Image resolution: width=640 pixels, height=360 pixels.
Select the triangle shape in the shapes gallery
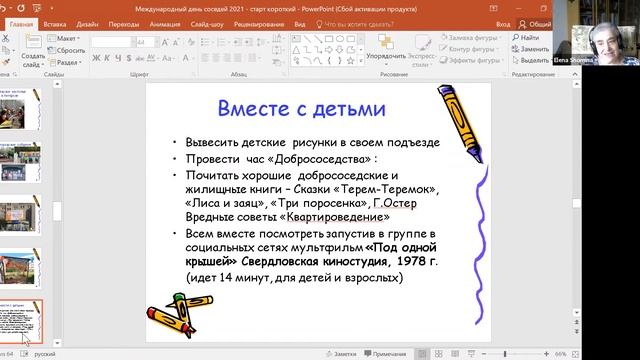coord(296,50)
